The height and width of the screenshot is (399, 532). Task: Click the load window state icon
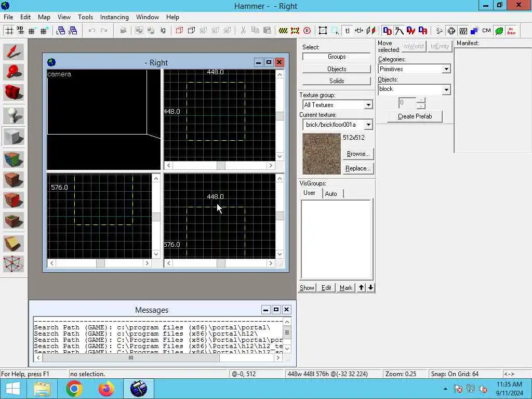click(61, 31)
